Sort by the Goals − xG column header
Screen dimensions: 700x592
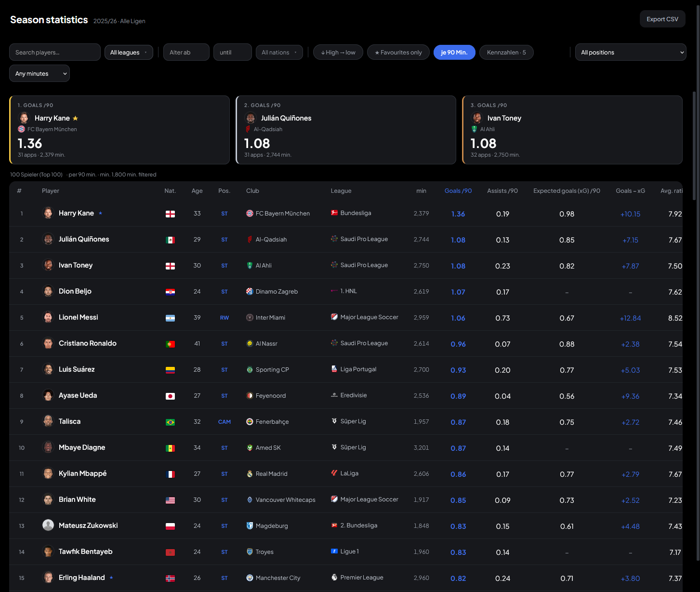tap(630, 191)
